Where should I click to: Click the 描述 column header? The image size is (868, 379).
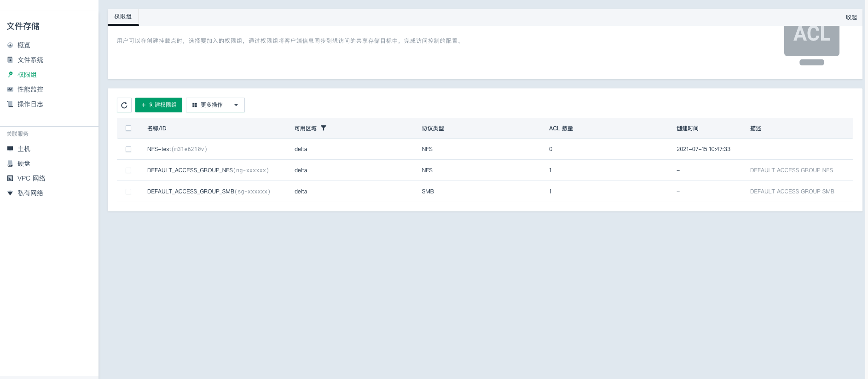[x=756, y=128]
